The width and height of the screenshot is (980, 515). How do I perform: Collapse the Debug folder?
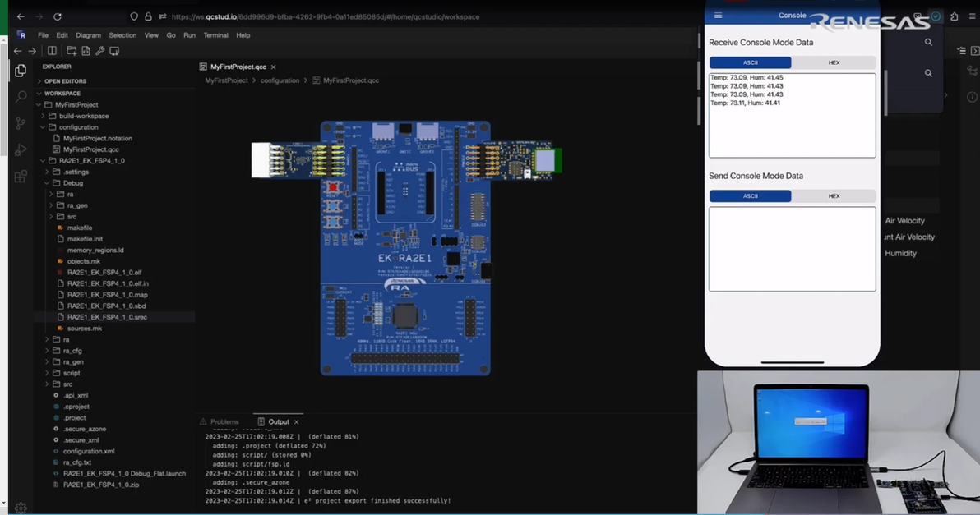tap(72, 183)
